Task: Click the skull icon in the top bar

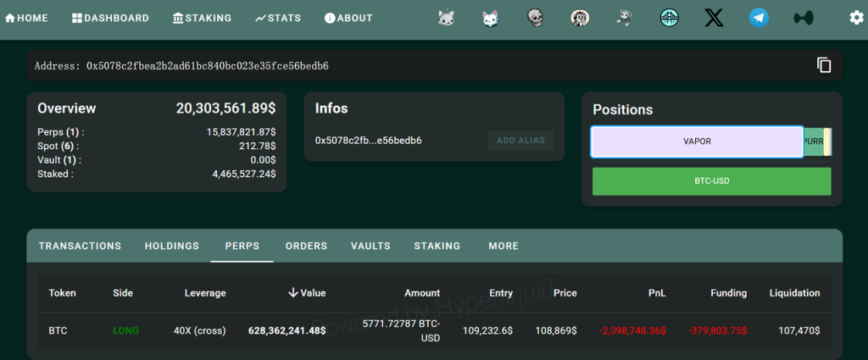Action: pyautogui.click(x=536, y=19)
